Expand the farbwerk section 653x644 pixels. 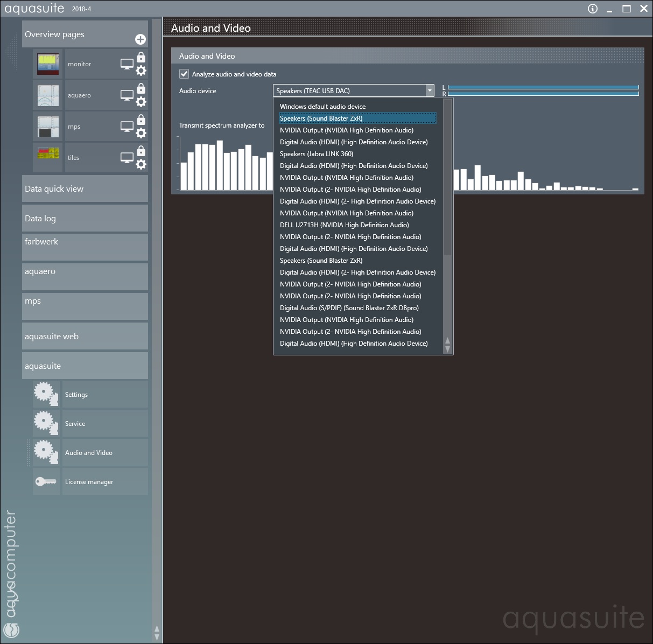[x=85, y=247]
